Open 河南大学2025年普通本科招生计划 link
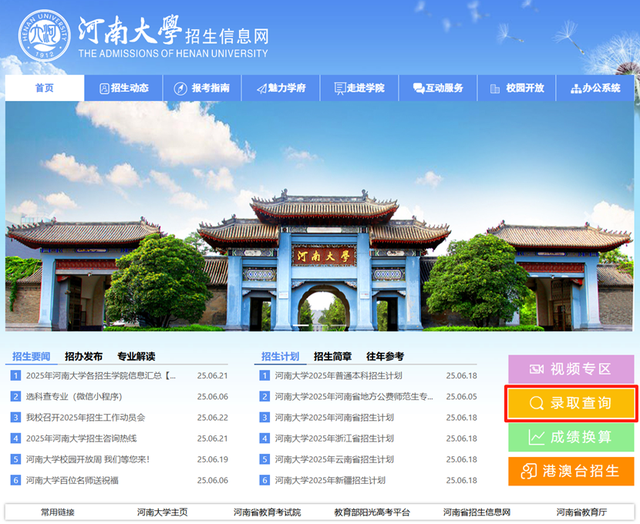The height and width of the screenshot is (524, 640). coord(338,376)
